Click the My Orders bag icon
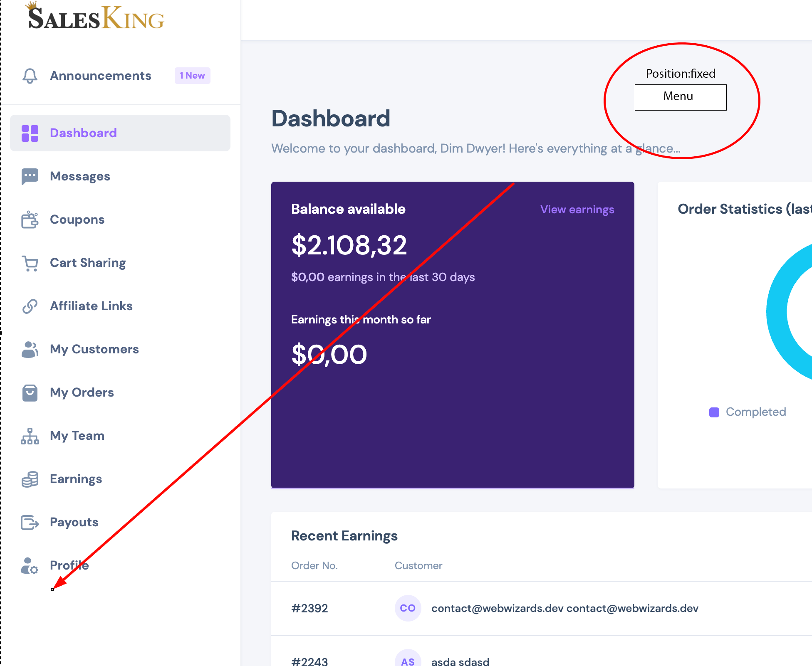 [30, 392]
